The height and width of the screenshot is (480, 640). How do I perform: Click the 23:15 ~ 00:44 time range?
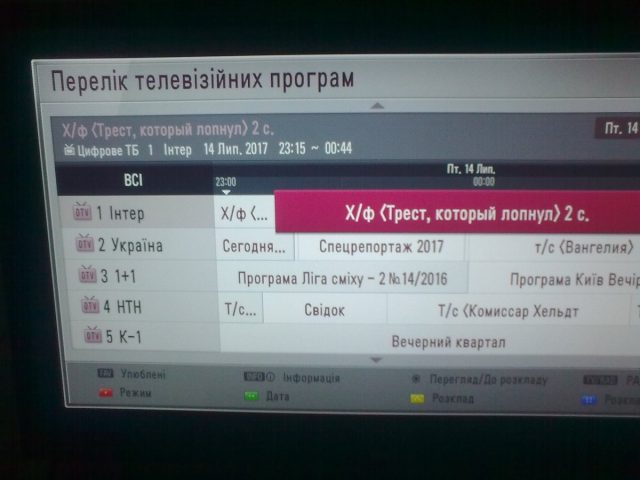click(315, 148)
